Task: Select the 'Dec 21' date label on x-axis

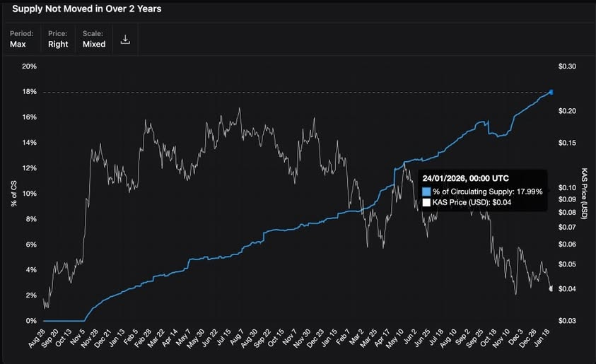Action: [x=103, y=338]
